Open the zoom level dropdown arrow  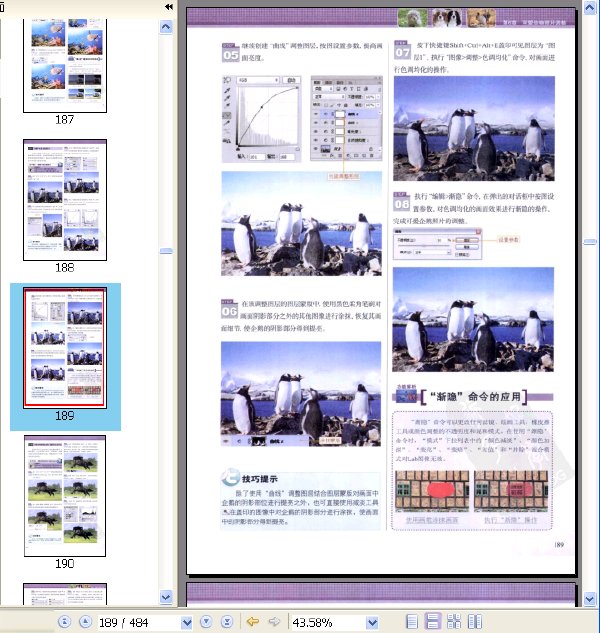tap(372, 622)
